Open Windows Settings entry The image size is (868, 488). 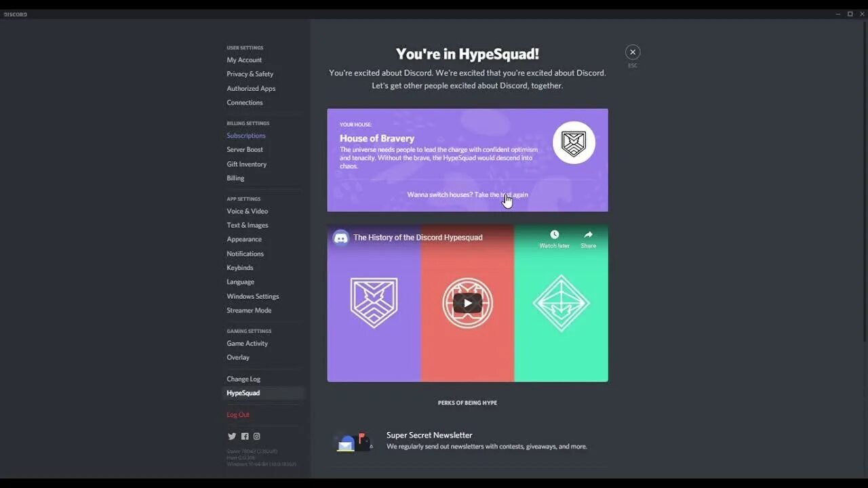(252, 296)
